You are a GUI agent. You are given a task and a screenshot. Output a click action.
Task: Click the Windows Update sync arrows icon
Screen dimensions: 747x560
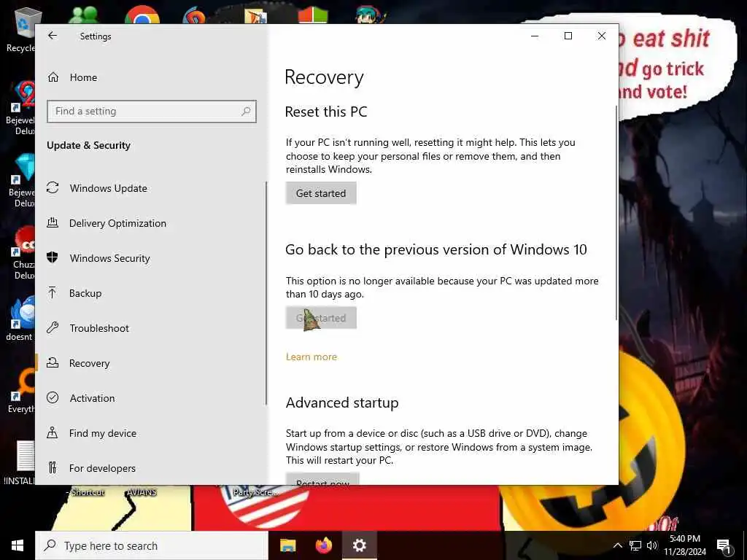point(53,187)
